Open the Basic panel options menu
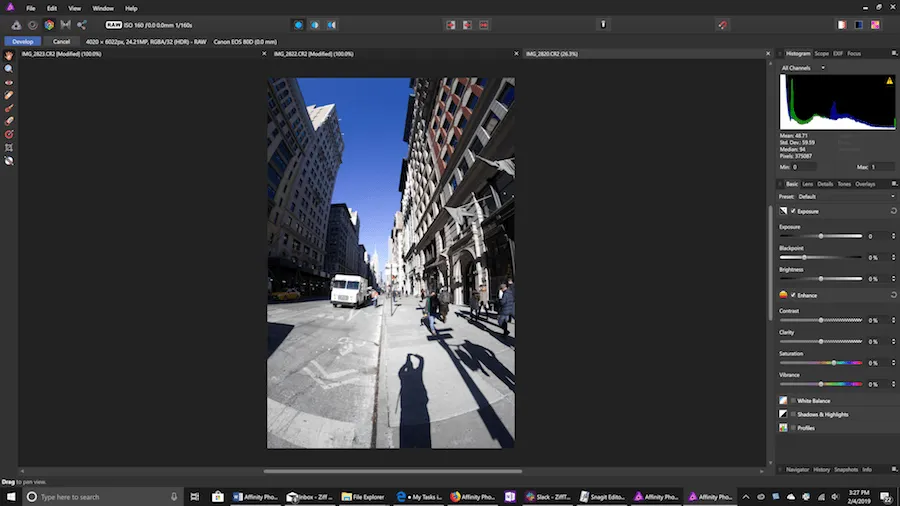The image size is (900, 506). click(x=892, y=184)
